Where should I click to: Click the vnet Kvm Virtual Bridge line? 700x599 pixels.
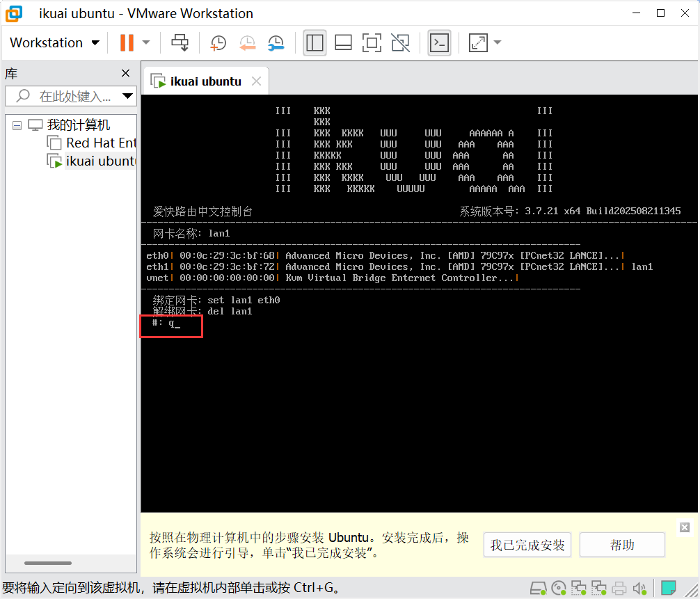point(332,278)
